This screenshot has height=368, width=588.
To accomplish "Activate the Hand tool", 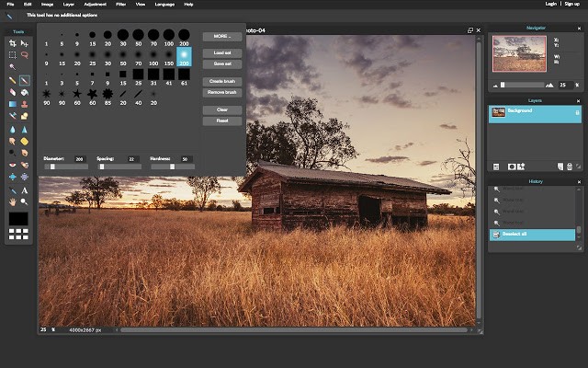I will (x=12, y=201).
